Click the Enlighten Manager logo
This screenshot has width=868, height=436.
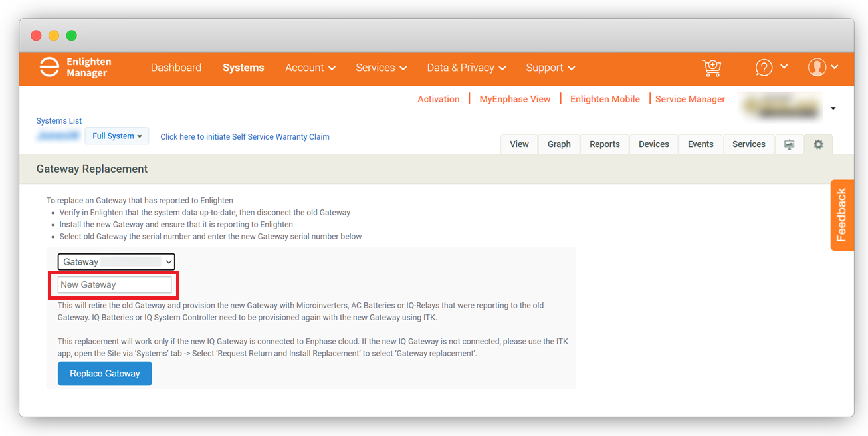click(75, 67)
